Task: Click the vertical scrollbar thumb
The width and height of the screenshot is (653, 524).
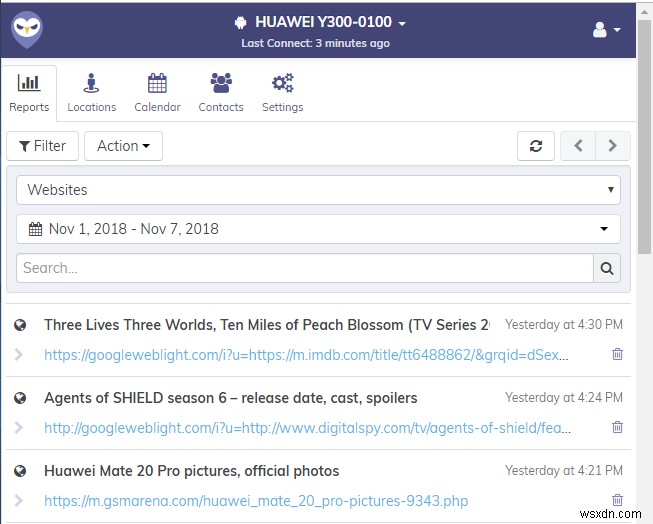Action: pos(645,137)
